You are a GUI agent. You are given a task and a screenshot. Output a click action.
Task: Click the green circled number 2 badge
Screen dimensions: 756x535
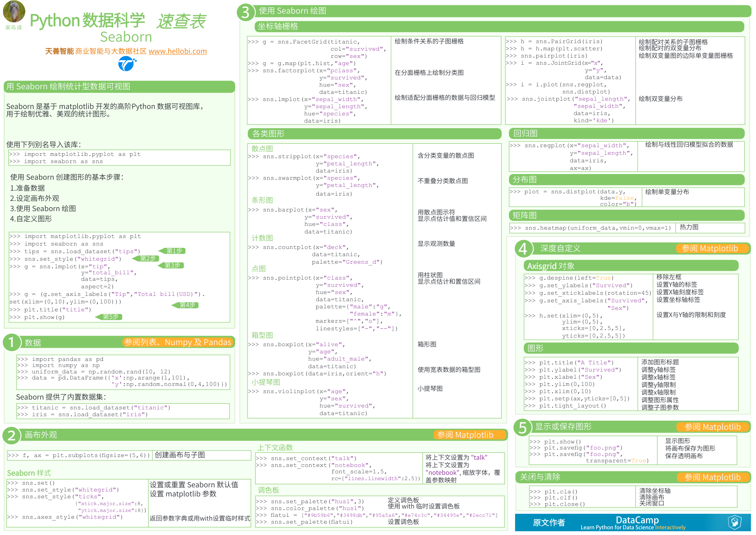pyautogui.click(x=12, y=435)
